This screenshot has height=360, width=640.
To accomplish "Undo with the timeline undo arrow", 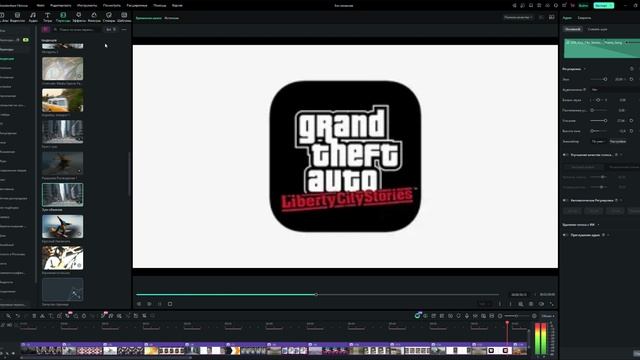I will pyautogui.click(x=17, y=316).
